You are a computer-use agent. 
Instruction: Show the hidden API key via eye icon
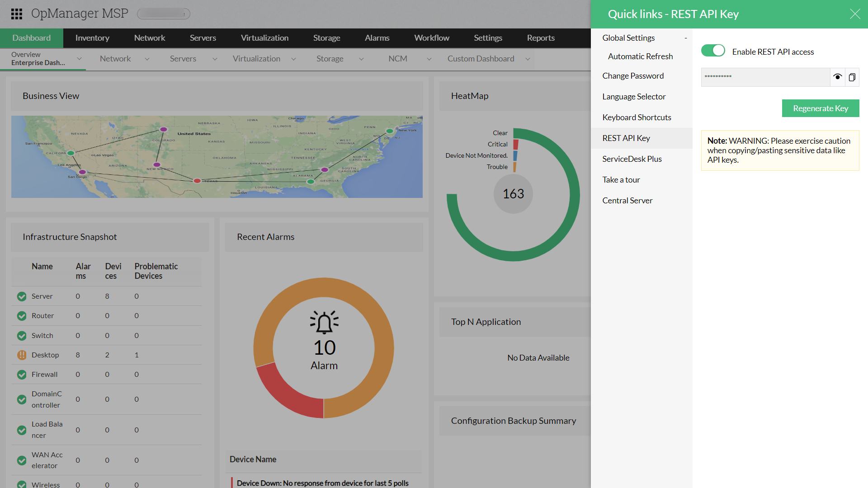click(x=837, y=77)
